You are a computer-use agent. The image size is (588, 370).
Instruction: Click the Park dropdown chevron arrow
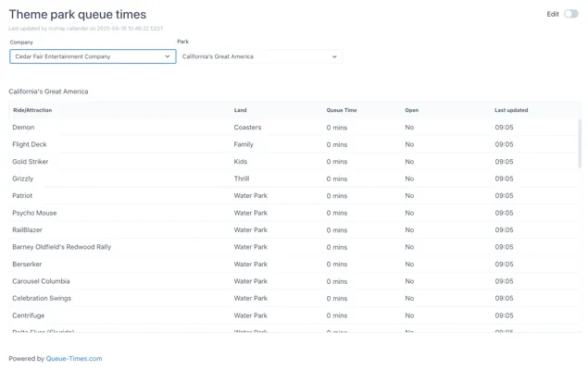(x=334, y=56)
